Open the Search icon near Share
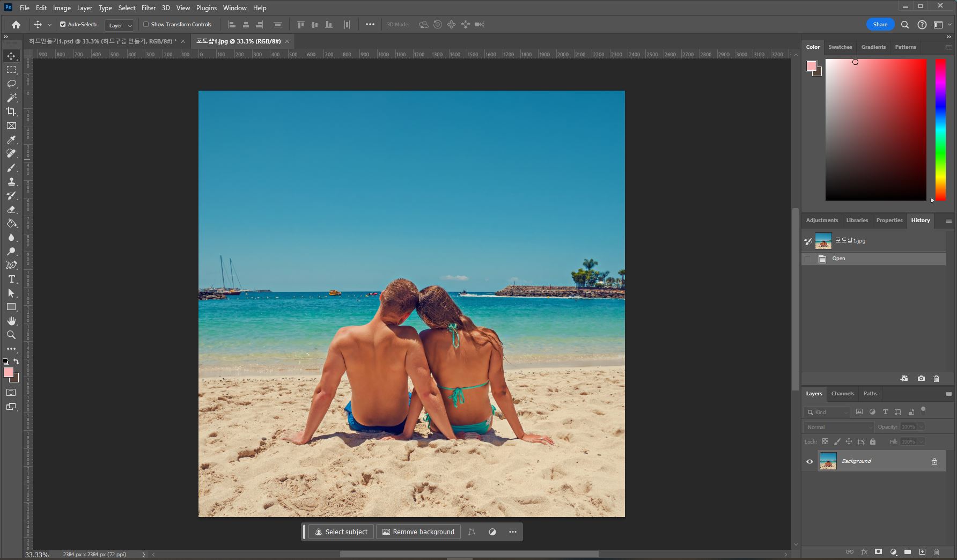The image size is (957, 560). click(x=904, y=24)
